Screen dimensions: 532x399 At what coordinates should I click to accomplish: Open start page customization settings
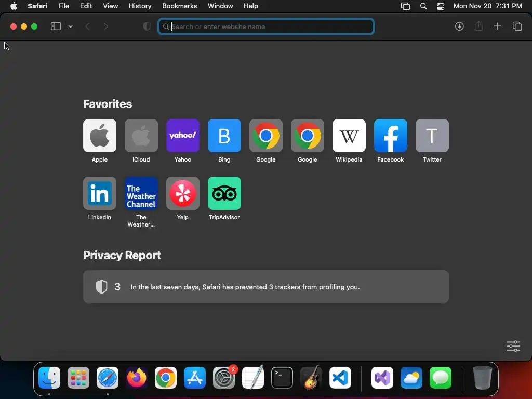[x=513, y=346]
